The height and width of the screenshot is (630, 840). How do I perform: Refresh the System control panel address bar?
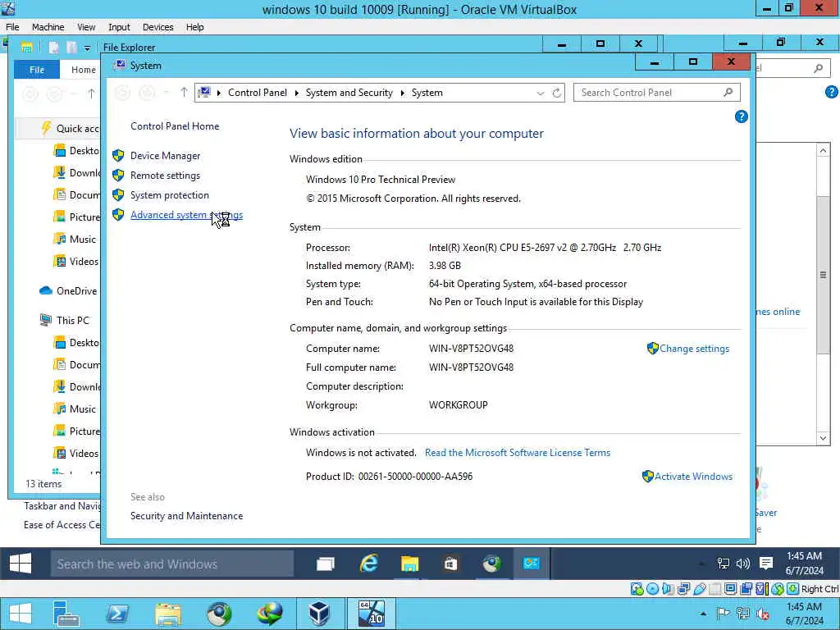[557, 93]
